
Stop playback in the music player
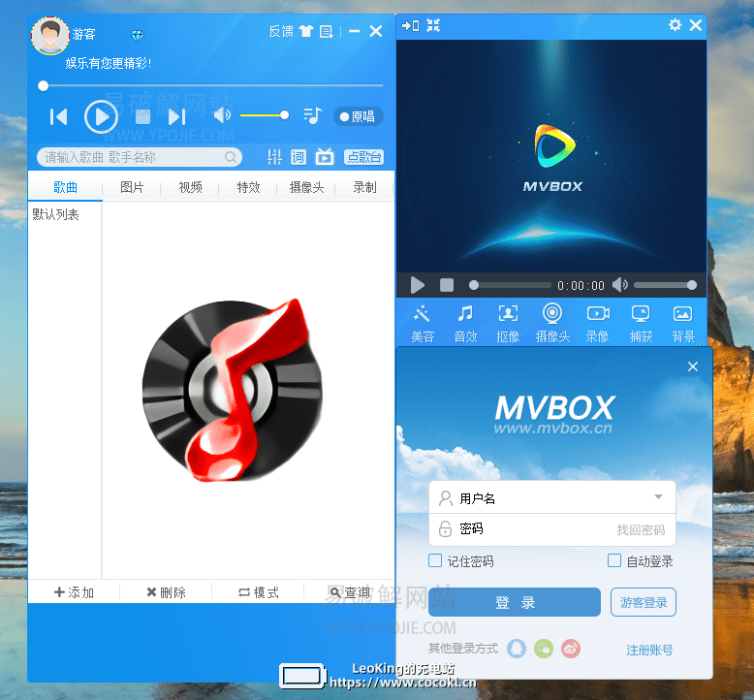click(x=142, y=116)
